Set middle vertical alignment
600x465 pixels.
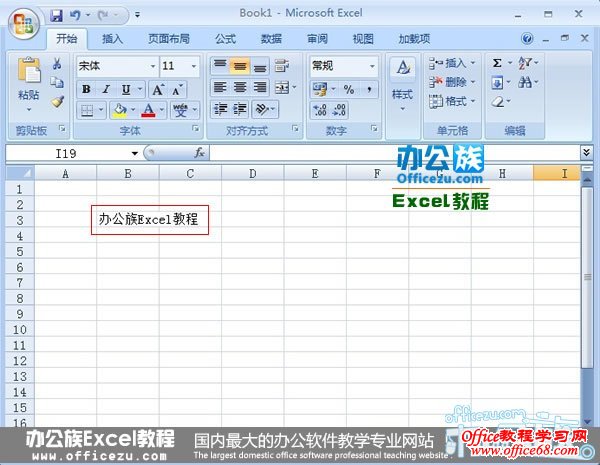[240, 65]
